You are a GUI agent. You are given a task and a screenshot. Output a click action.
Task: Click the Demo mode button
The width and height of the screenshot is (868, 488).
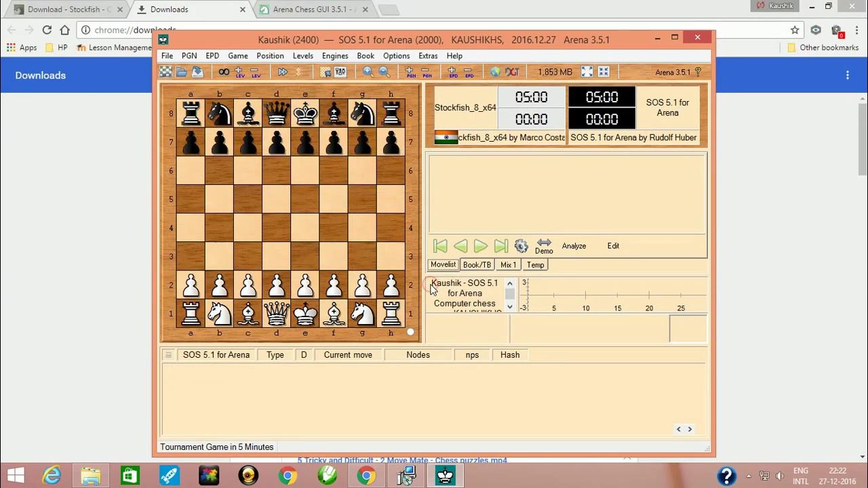(x=544, y=246)
